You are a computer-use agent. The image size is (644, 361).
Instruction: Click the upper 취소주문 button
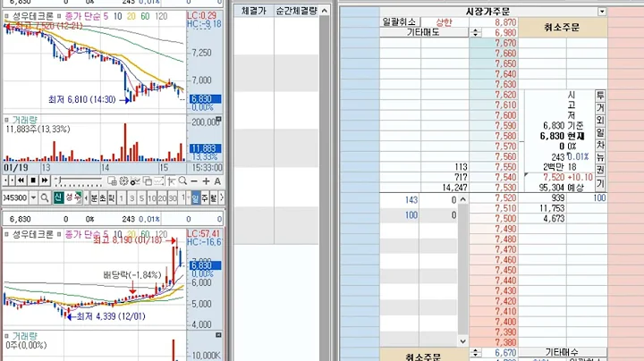(x=563, y=27)
